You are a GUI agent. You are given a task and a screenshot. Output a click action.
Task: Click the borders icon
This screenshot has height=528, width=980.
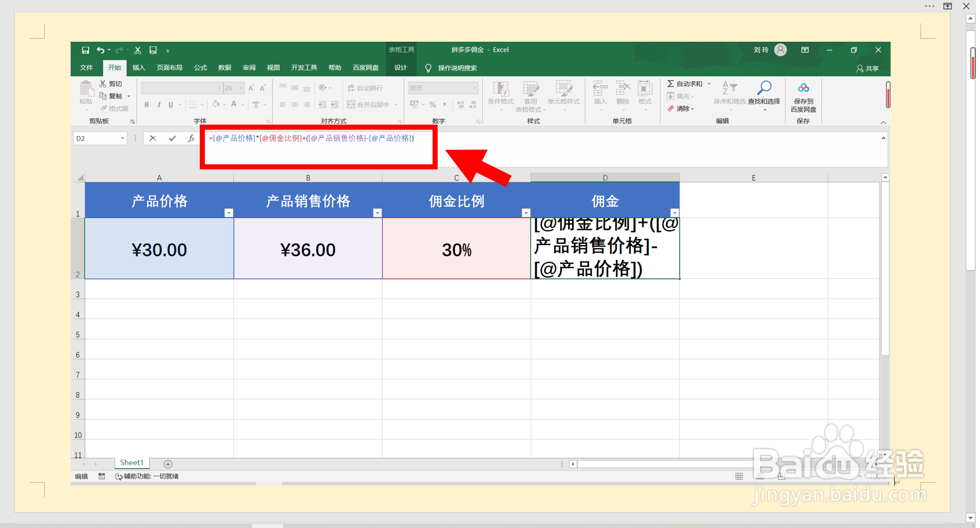(x=193, y=105)
